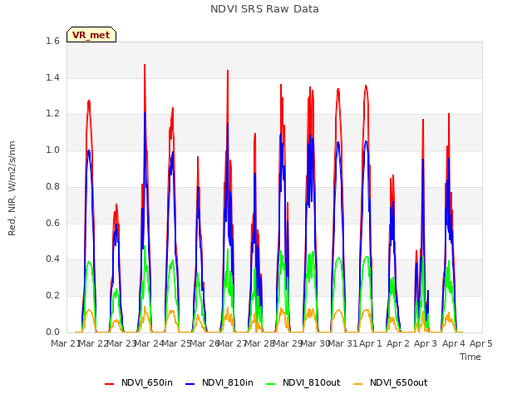Toggle the NDVI_810out legend entry
Image resolution: width=532 pixels, height=399 pixels.
(303, 383)
